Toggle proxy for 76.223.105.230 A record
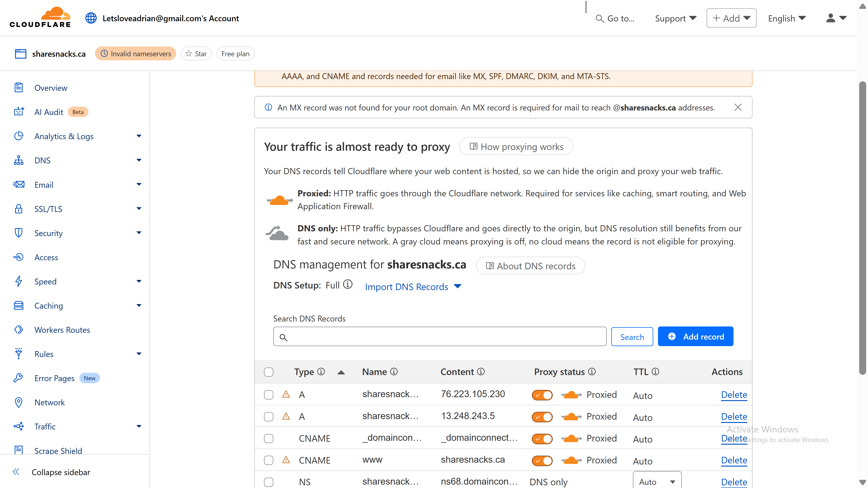Image resolution: width=868 pixels, height=488 pixels. point(542,395)
